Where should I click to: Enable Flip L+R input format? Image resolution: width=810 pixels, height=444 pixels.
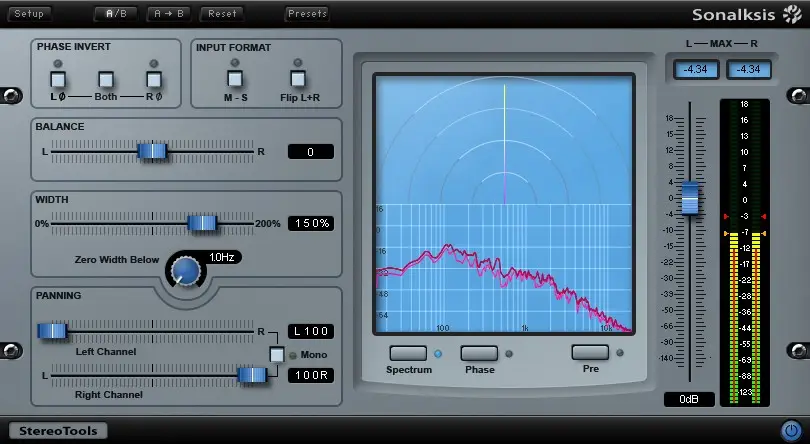click(298, 79)
